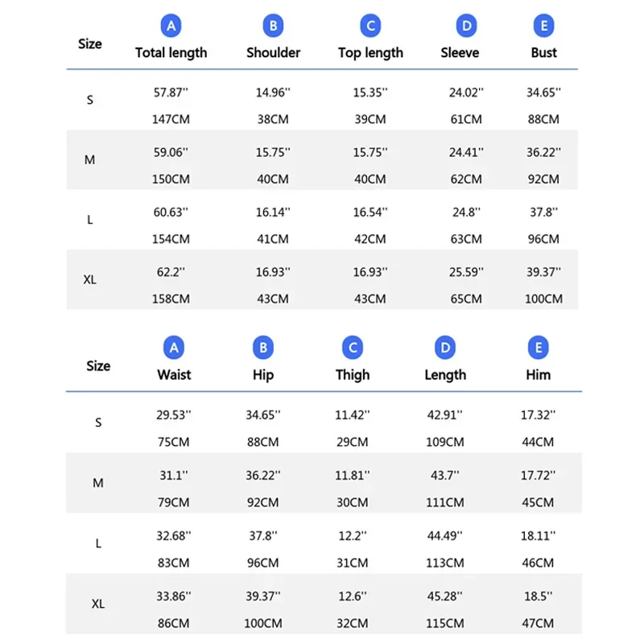The image size is (644, 644).
Task: Click the blue A icon above Waist
Action: click(x=174, y=348)
